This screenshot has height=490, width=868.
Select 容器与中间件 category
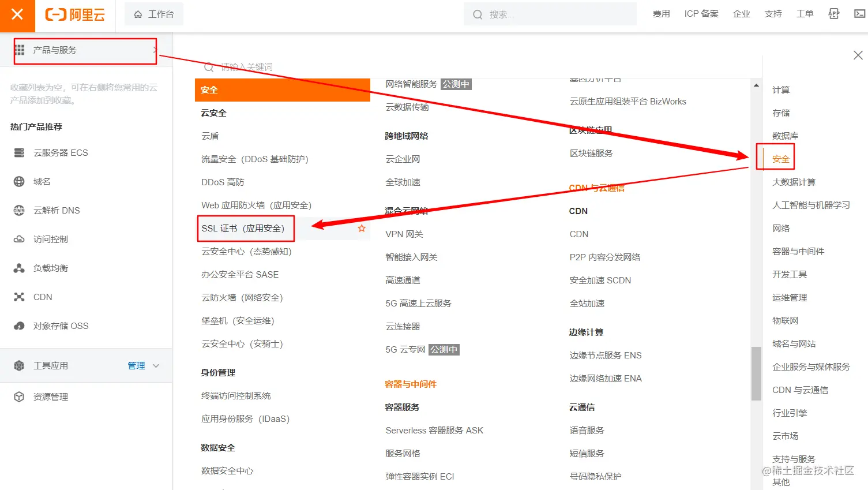pyautogui.click(x=798, y=251)
